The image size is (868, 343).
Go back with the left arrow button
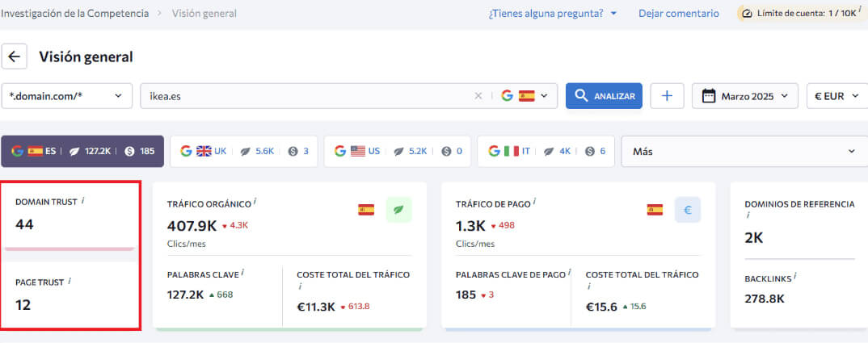point(15,57)
